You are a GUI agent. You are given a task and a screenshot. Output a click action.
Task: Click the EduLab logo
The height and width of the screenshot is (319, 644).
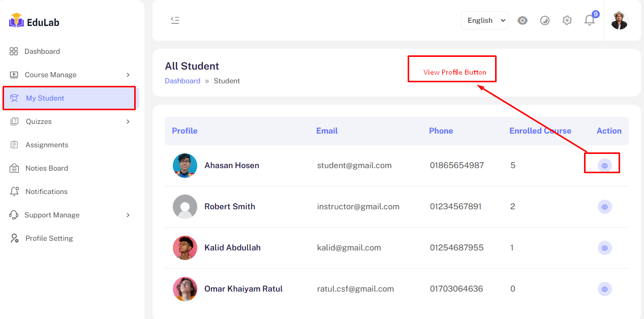coord(34,22)
